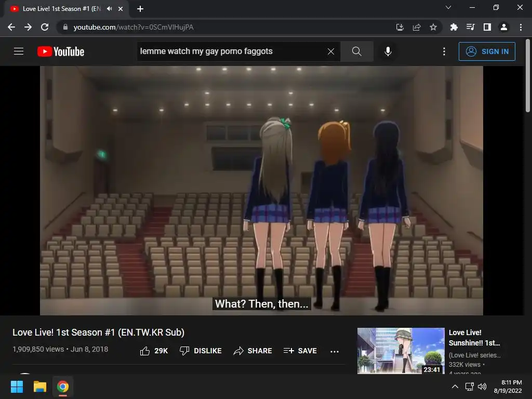The height and width of the screenshot is (399, 532).
Task: Reload the current page
Action: click(x=45, y=27)
